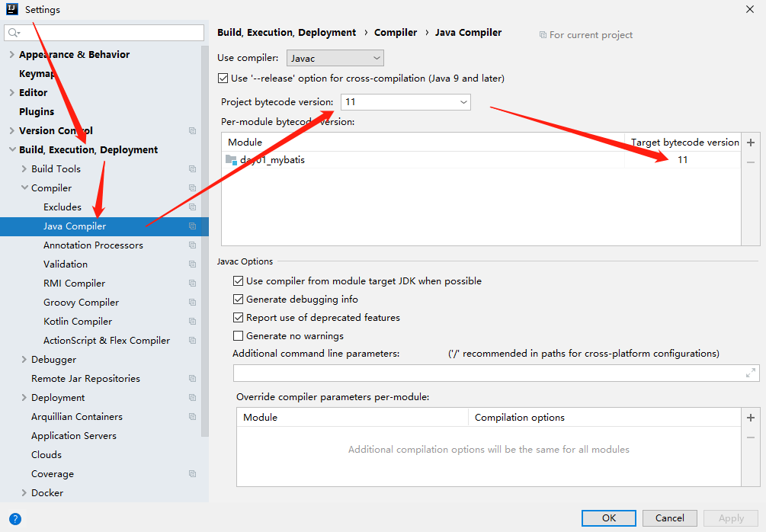Click project-level icon next to Java Compiler

click(193, 226)
